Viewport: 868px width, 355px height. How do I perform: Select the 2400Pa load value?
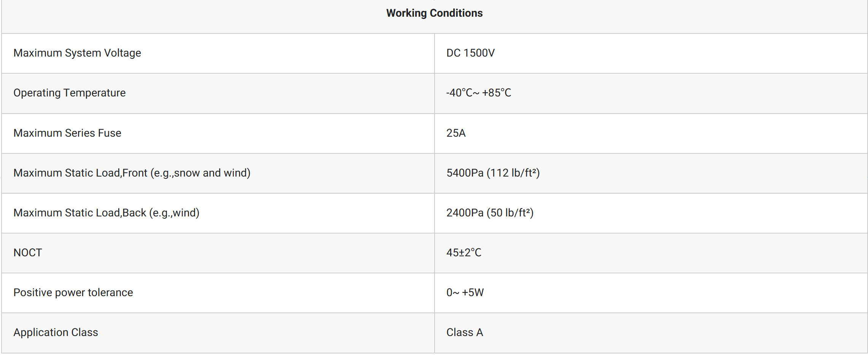point(465,213)
